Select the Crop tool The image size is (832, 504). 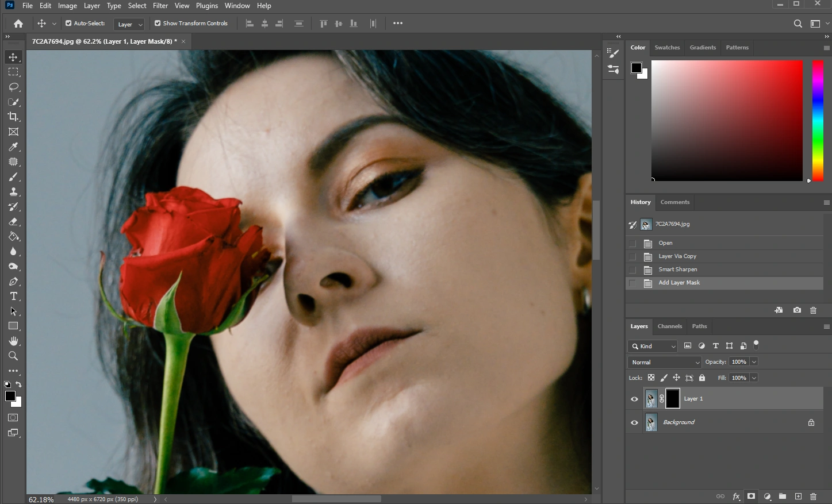(13, 117)
